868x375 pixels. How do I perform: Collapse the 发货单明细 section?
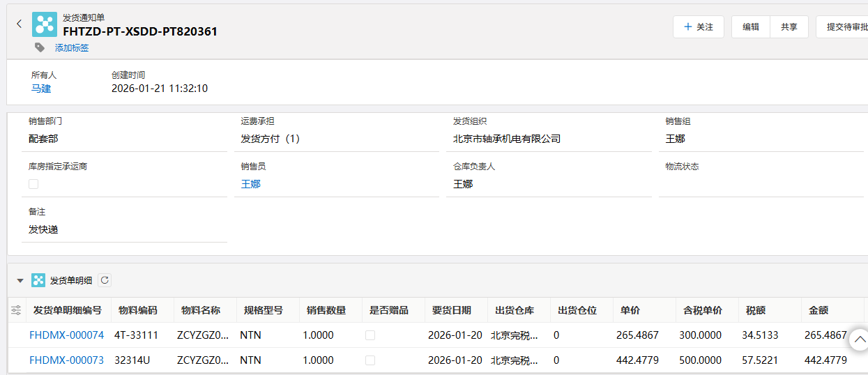[20, 280]
